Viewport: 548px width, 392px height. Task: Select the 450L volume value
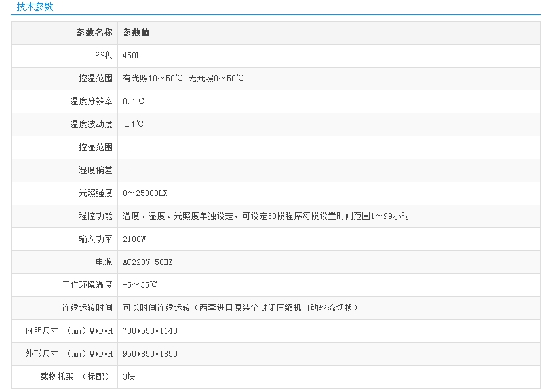132,56
